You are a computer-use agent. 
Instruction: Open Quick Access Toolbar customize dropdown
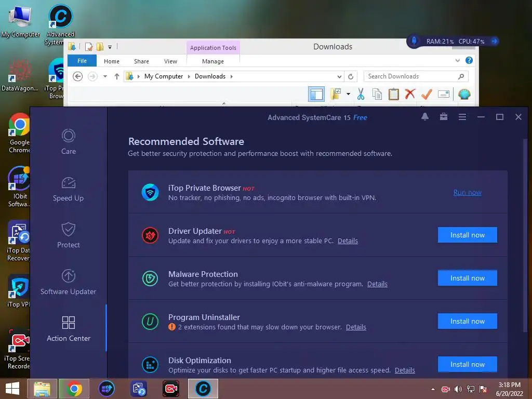(110, 47)
